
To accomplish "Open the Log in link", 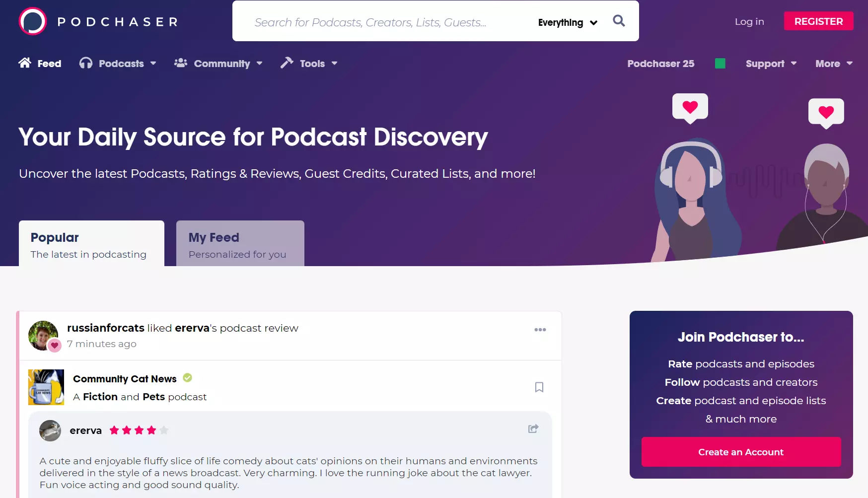I will click(x=749, y=21).
